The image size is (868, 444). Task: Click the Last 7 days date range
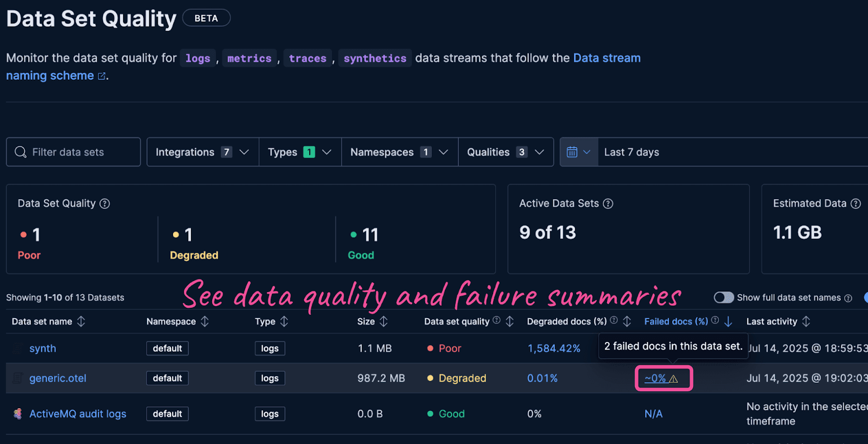pyautogui.click(x=631, y=152)
